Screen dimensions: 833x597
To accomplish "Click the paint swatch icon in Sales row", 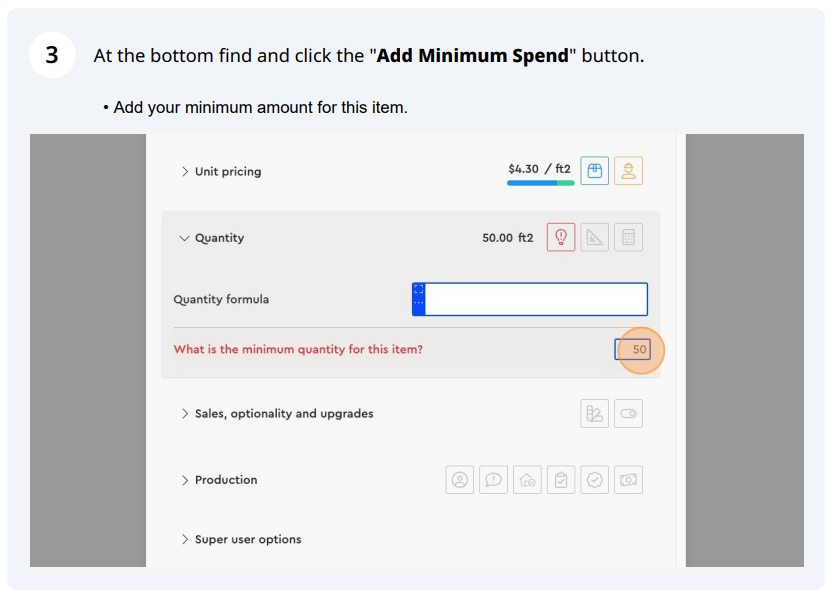I will (x=594, y=413).
